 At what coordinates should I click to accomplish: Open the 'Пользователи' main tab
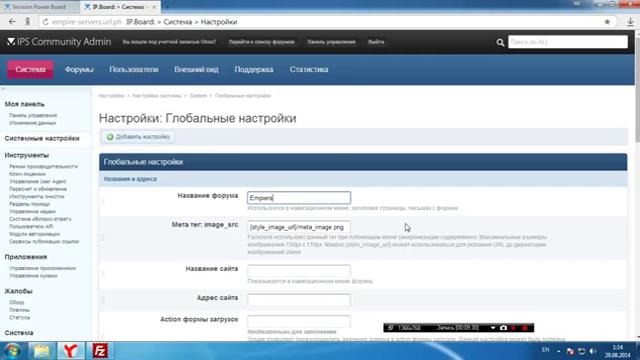[x=134, y=69]
